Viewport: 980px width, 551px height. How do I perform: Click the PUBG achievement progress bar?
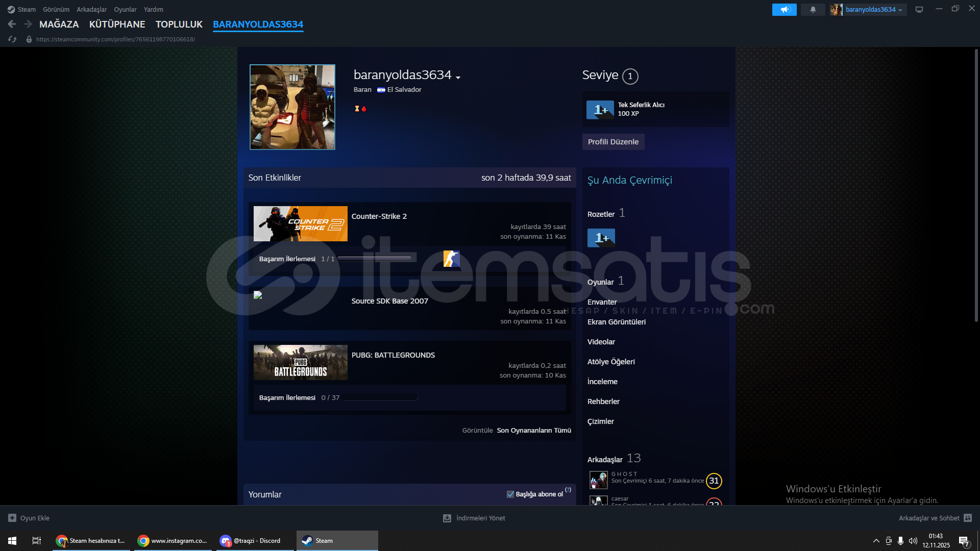380,397
